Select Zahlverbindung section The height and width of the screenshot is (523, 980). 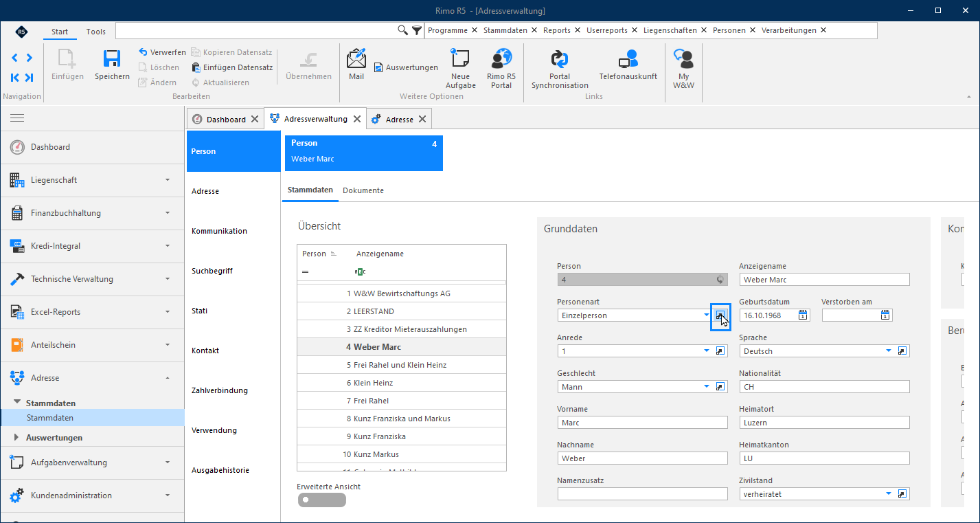point(233,390)
